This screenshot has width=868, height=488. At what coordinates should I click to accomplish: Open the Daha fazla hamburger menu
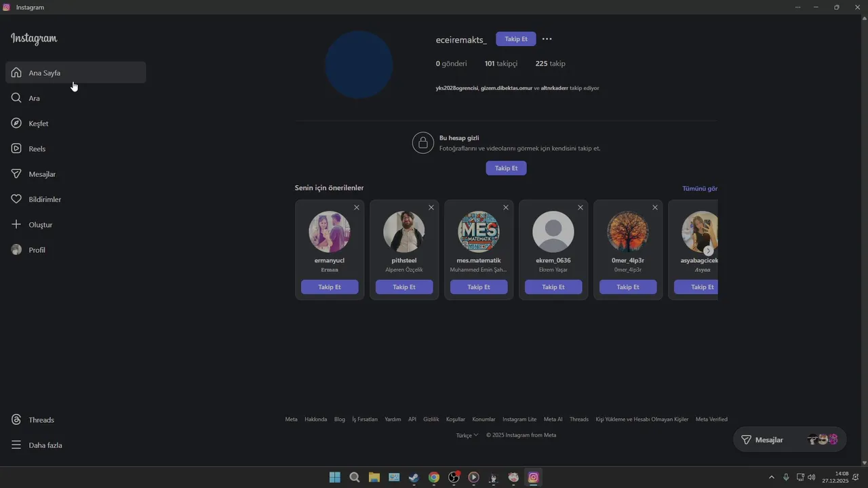(16, 445)
